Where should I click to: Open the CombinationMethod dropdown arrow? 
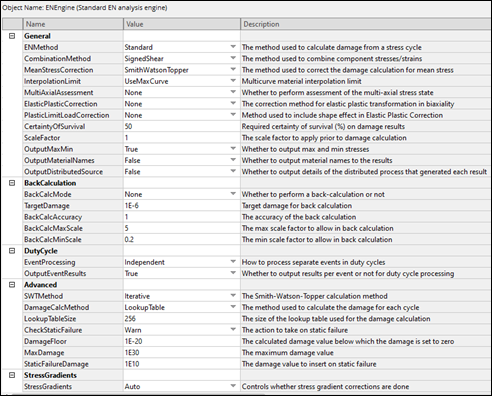233,58
